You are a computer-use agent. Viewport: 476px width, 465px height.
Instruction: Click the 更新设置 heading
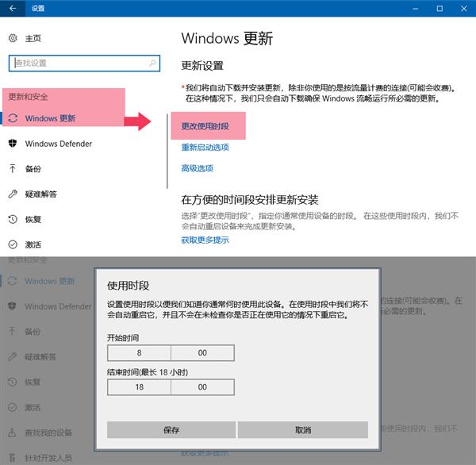point(202,65)
